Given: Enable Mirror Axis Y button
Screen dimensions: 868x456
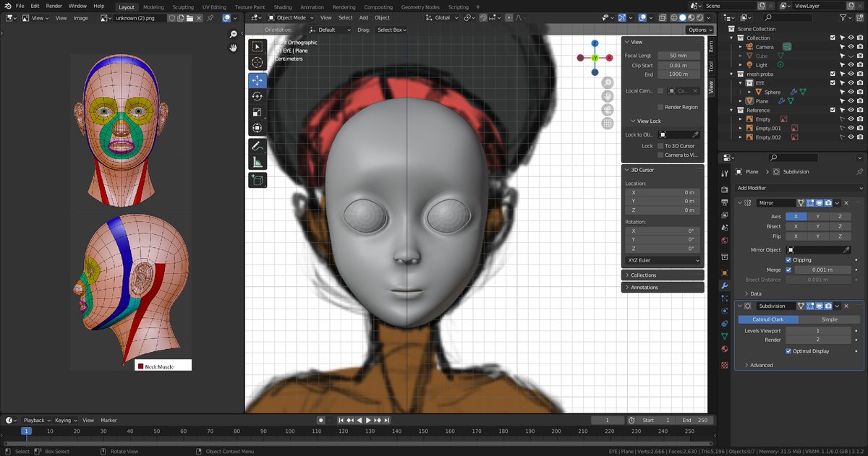Looking at the screenshot, I should point(818,216).
